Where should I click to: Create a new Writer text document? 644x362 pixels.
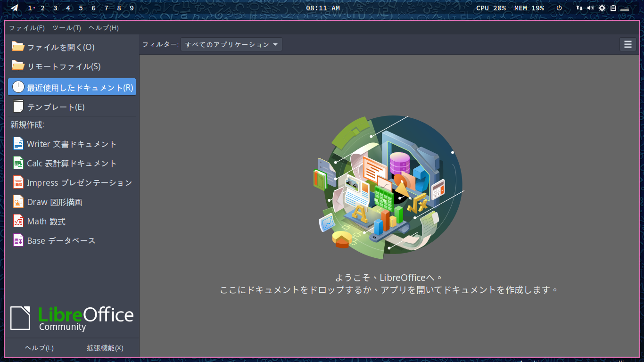coord(71,144)
